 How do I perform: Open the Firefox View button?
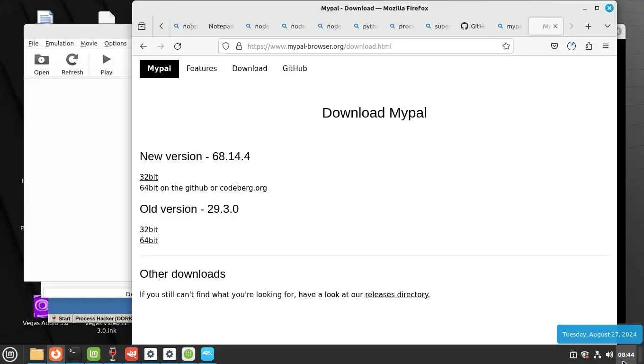(x=142, y=27)
